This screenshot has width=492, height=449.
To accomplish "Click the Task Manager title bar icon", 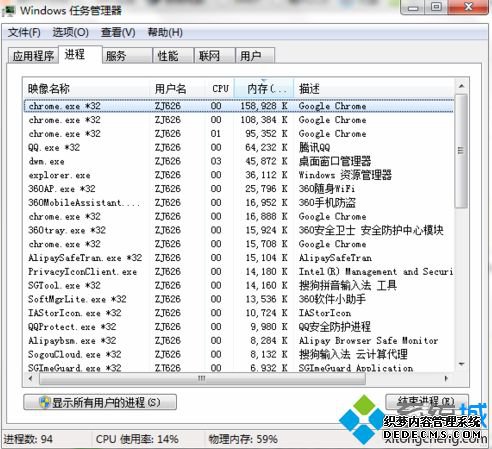I will click(9, 10).
